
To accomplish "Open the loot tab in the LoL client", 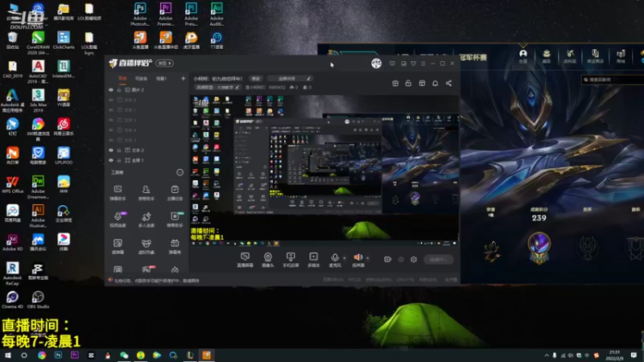I will click(570, 56).
